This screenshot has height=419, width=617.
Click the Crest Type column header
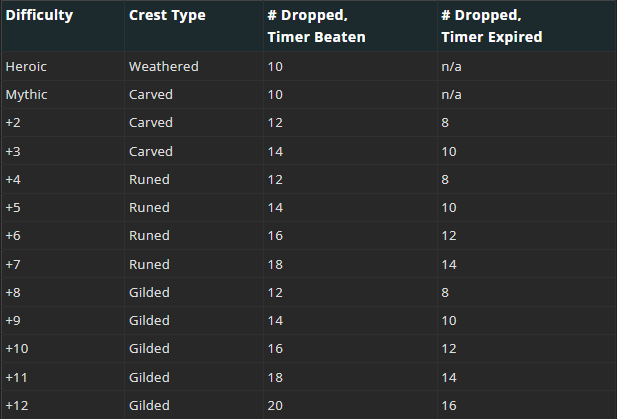[x=165, y=16]
